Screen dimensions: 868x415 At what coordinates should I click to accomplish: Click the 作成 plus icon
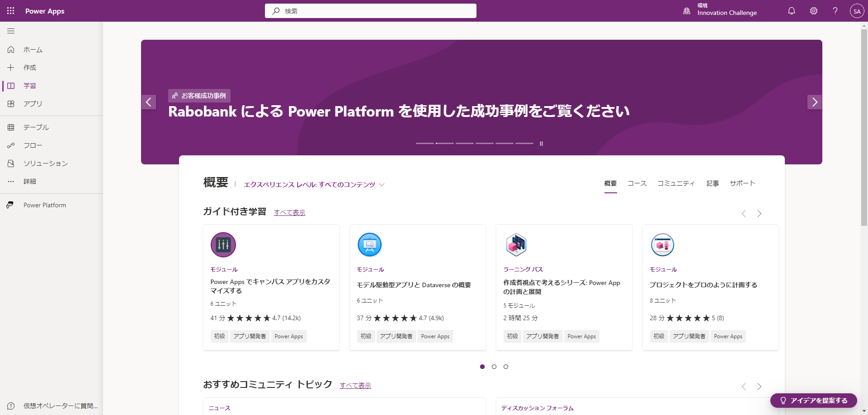(11, 68)
